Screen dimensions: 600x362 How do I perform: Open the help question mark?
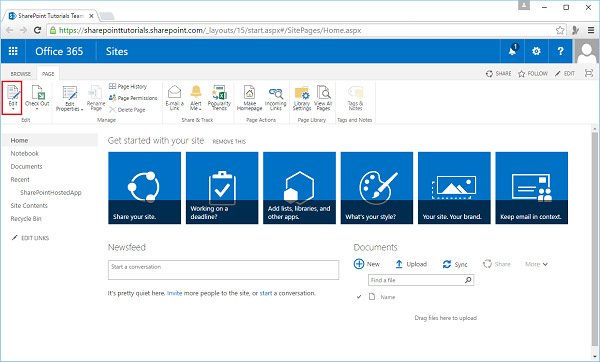(x=560, y=51)
